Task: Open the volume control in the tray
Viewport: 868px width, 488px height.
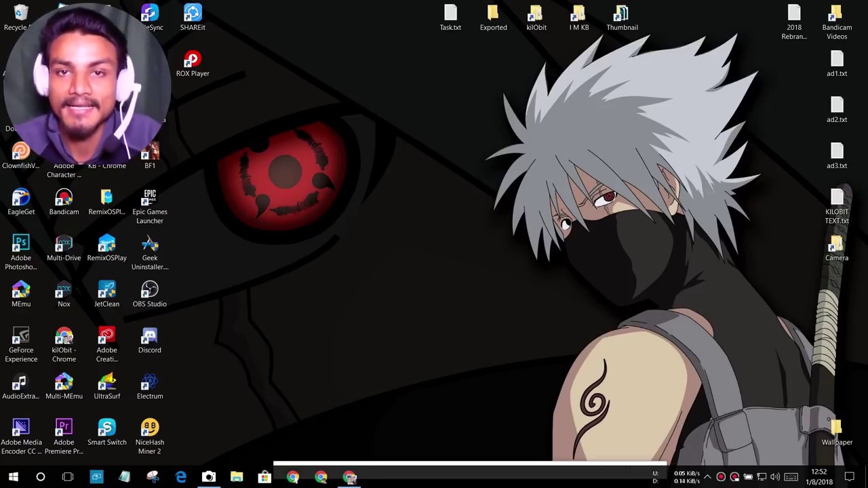Action: [775, 477]
